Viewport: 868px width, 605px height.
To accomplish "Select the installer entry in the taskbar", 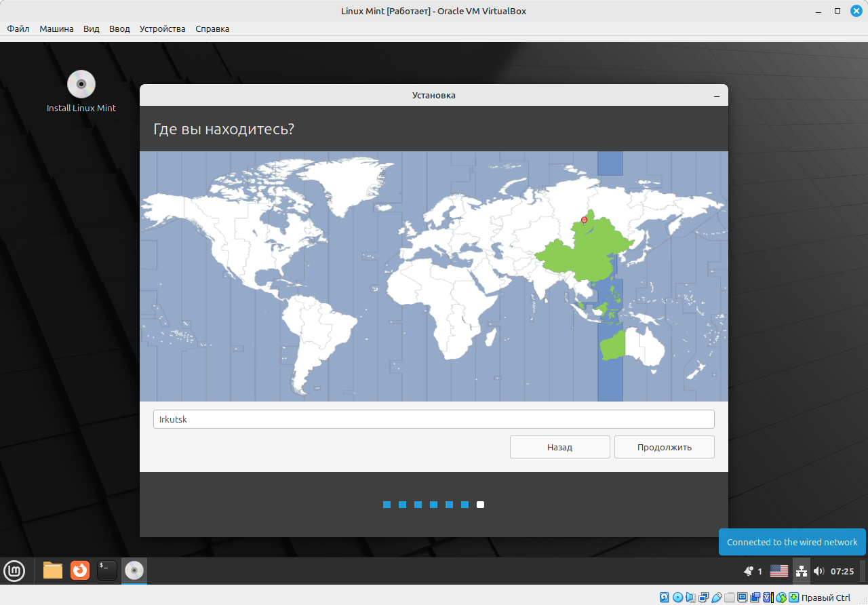I will pyautogui.click(x=134, y=570).
